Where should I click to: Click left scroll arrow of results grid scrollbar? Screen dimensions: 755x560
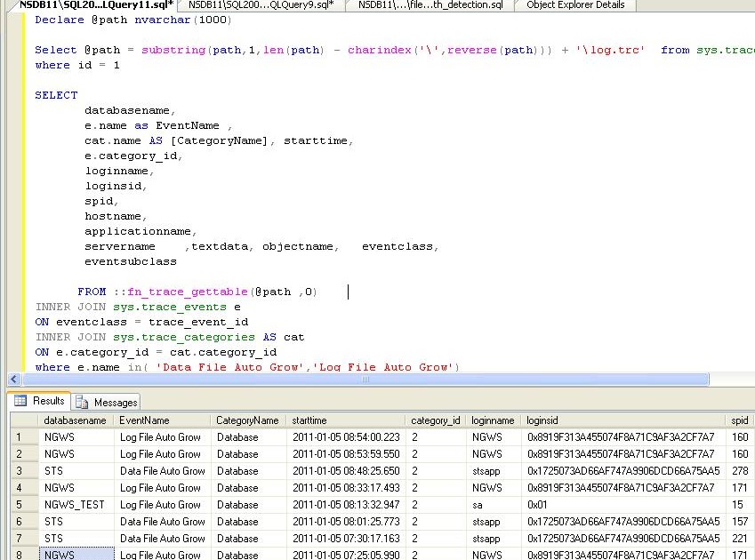coord(7,557)
